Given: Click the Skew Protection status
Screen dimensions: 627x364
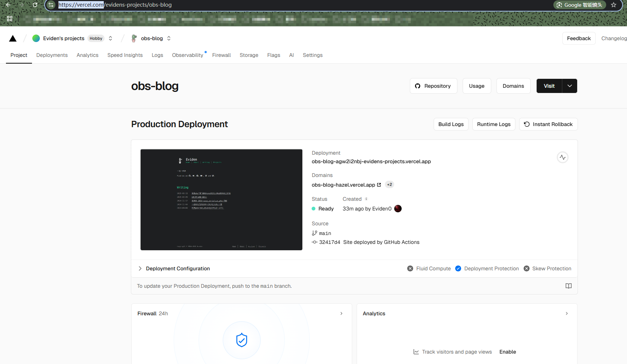Looking at the screenshot, I should pos(547,268).
